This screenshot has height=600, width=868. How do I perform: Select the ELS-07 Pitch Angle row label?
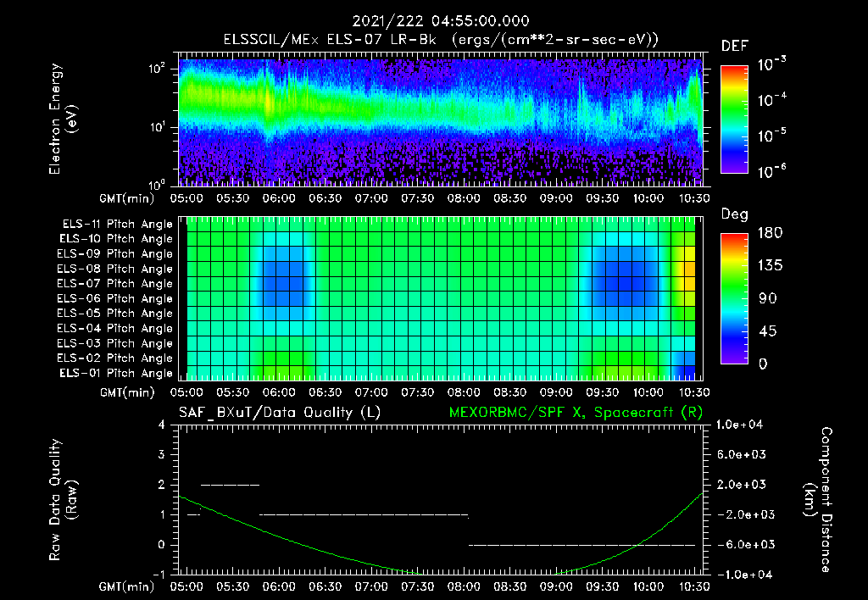[115, 283]
